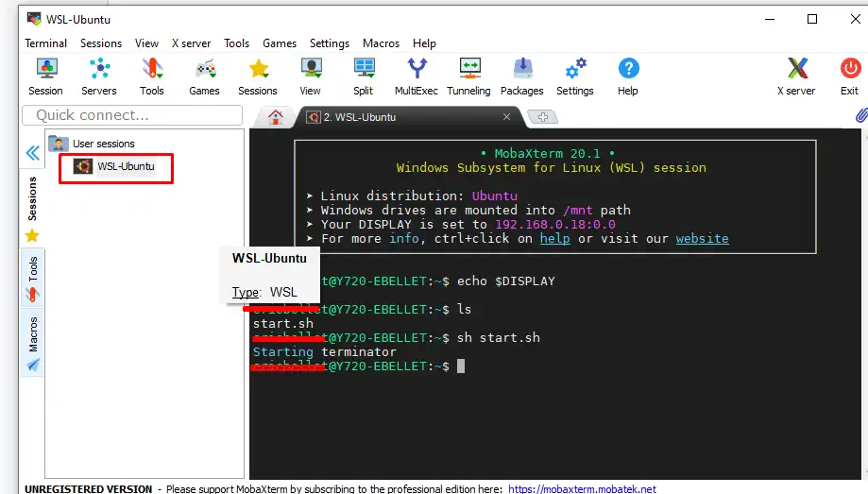868x494 pixels.
Task: Click the /mnt path text in banner
Action: pyautogui.click(x=577, y=211)
